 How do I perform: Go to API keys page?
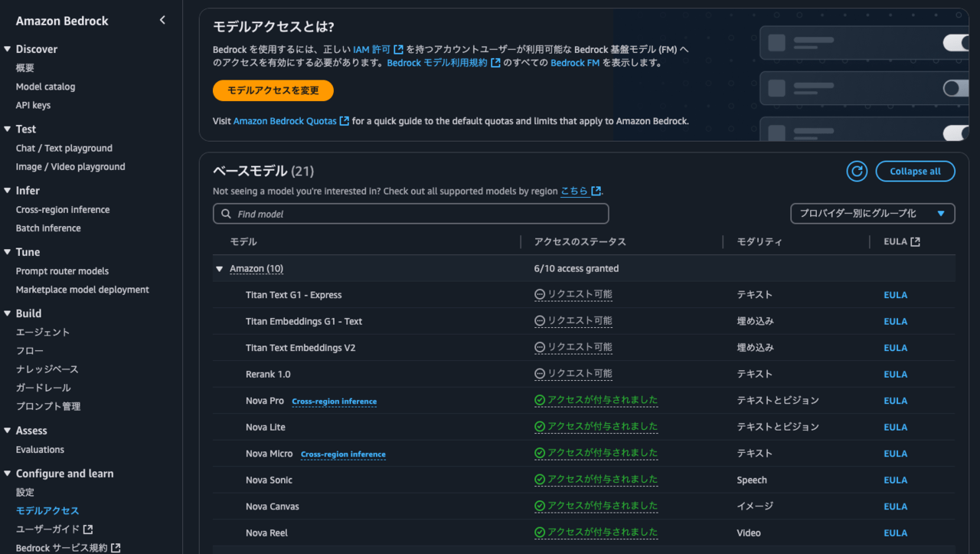(x=33, y=105)
